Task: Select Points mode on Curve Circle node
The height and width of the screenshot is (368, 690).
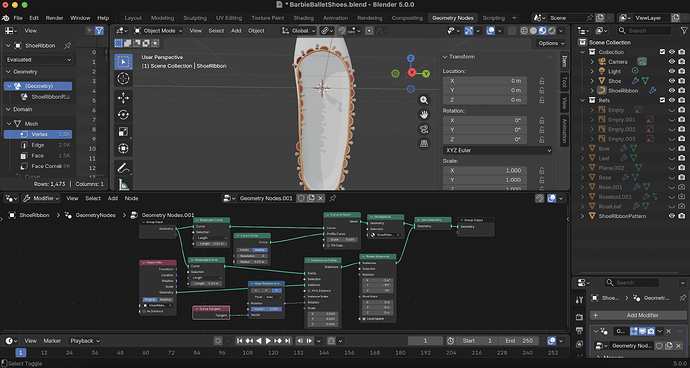Action: (x=243, y=250)
